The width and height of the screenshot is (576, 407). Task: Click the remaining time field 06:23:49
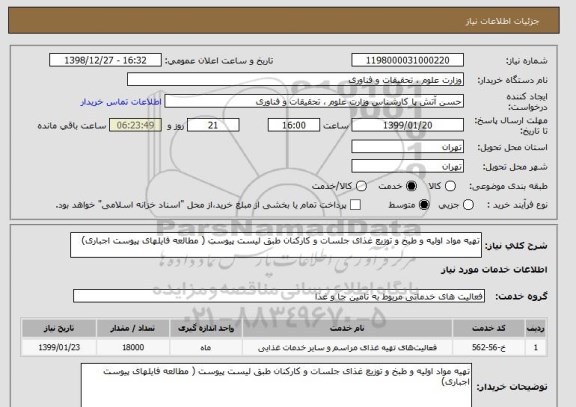point(136,125)
